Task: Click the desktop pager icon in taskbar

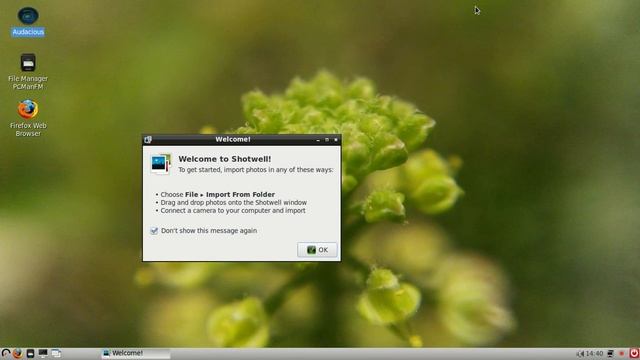Action: click(56, 353)
